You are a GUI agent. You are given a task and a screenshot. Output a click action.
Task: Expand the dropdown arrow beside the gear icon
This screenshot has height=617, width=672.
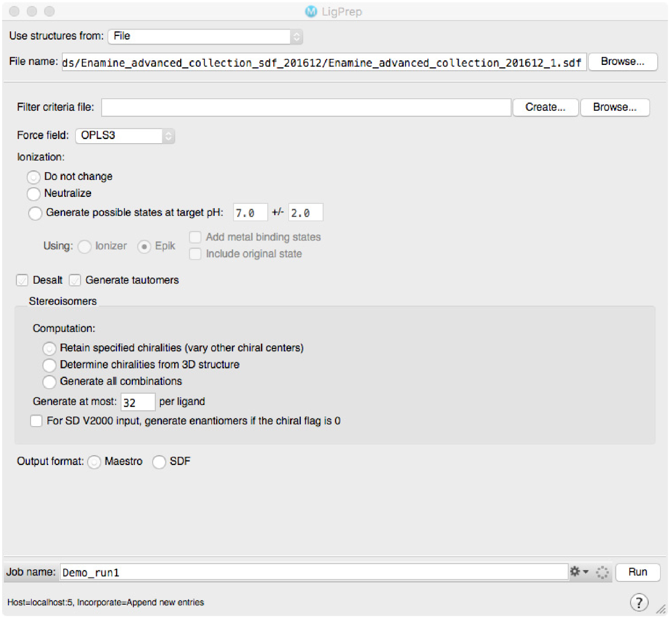click(586, 571)
